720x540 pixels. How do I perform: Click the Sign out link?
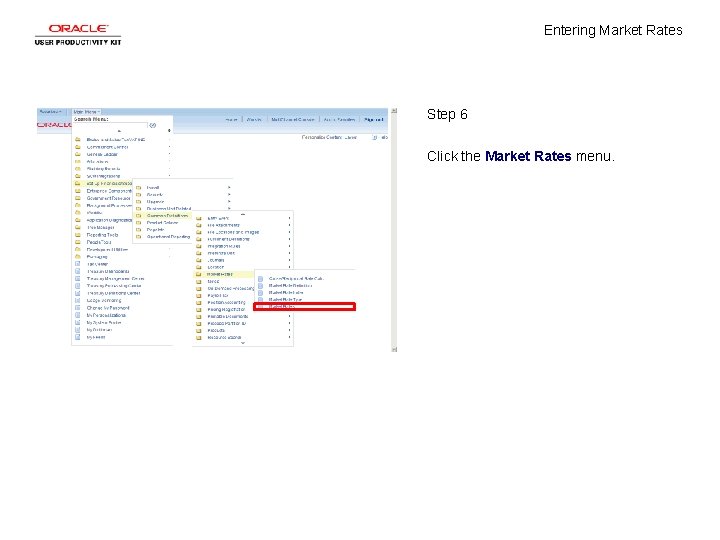[373, 119]
